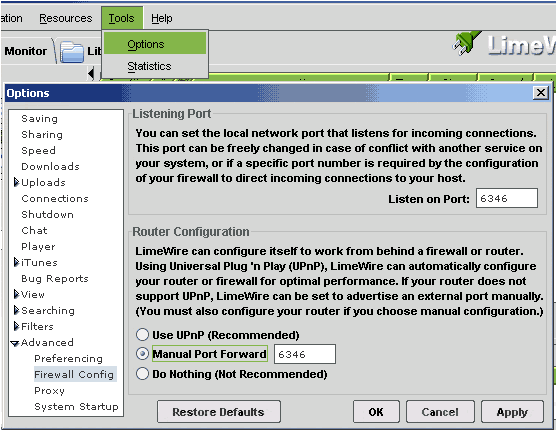Click the Searching label in tree

tap(48, 311)
